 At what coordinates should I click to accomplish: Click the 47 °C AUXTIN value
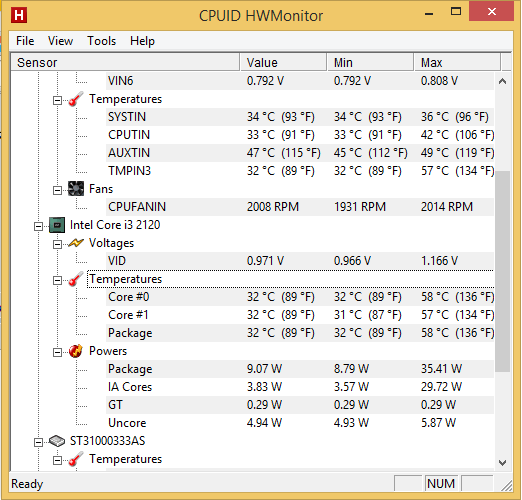pos(283,153)
